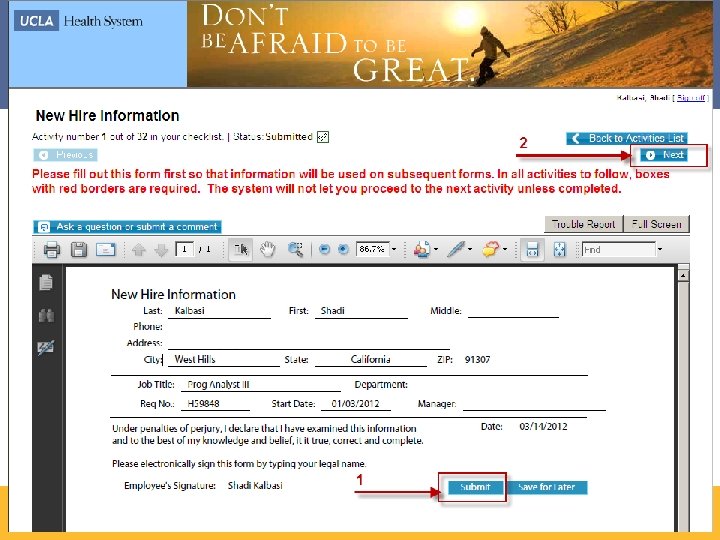Expand the sign pen dropdown arrow
The width and height of the screenshot is (720, 540).
(x=470, y=249)
